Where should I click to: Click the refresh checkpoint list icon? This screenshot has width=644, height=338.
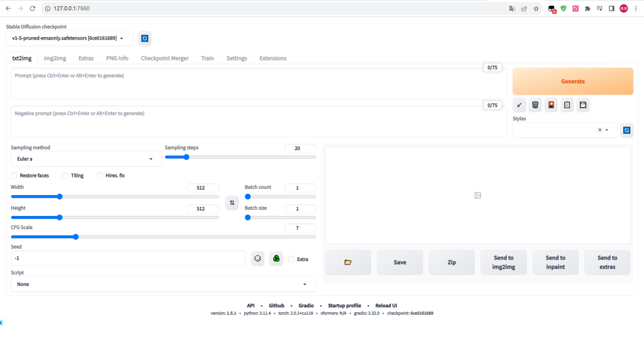point(145,38)
